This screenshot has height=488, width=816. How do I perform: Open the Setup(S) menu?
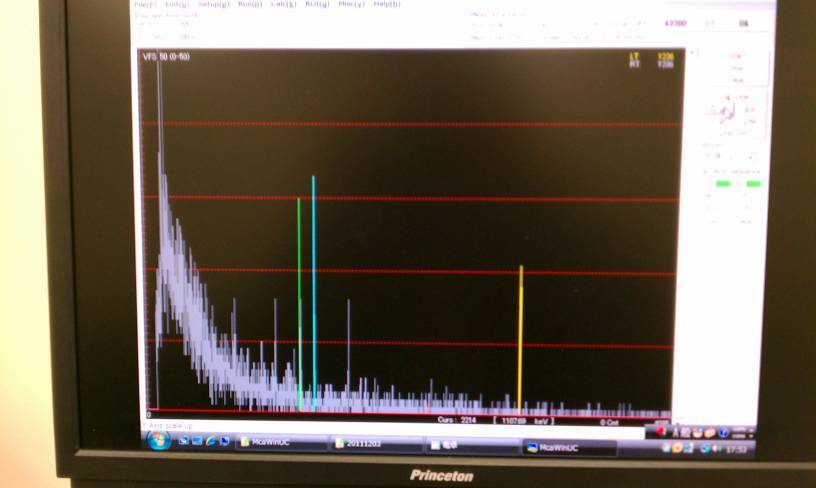pos(214,4)
